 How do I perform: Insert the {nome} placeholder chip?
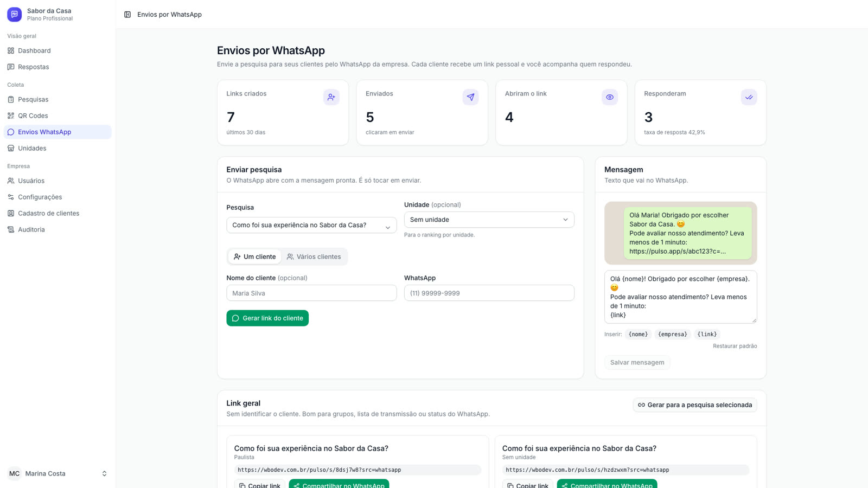tap(638, 334)
